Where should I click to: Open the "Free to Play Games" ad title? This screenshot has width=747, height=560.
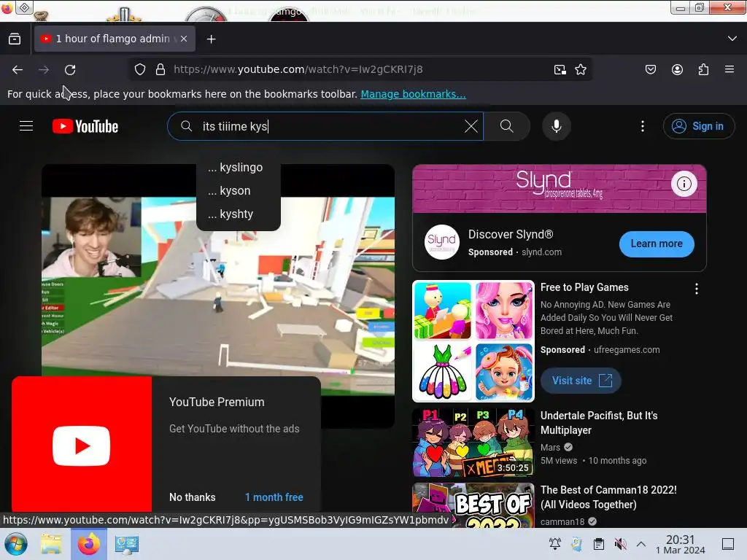click(x=584, y=287)
